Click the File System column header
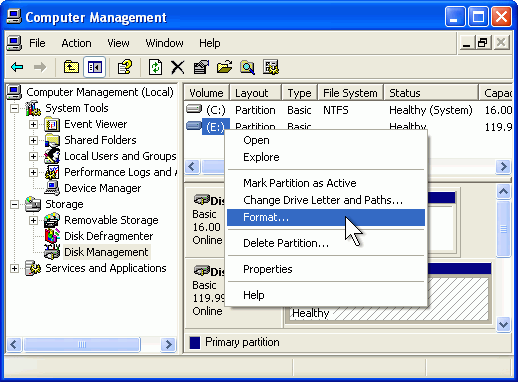 tap(350, 93)
